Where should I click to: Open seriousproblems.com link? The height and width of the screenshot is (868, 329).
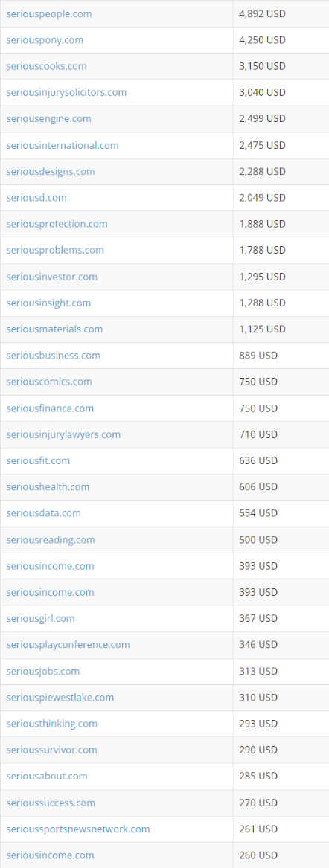55,250
